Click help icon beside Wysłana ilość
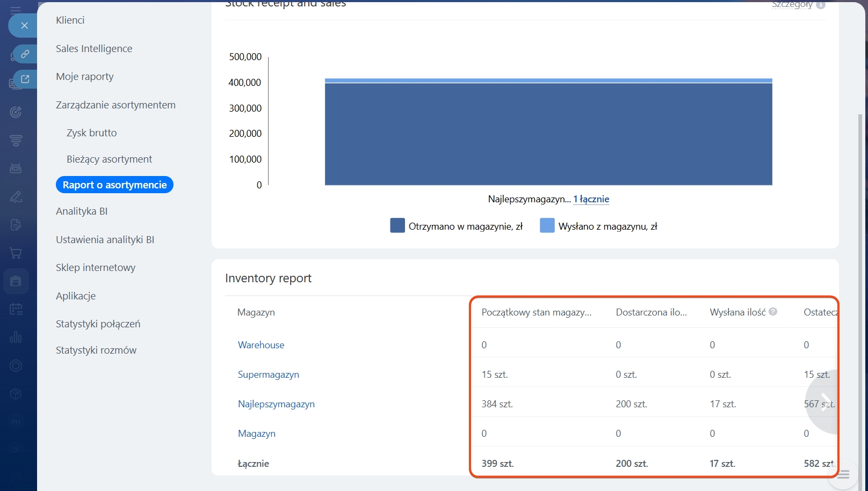868x491 pixels. (x=773, y=312)
